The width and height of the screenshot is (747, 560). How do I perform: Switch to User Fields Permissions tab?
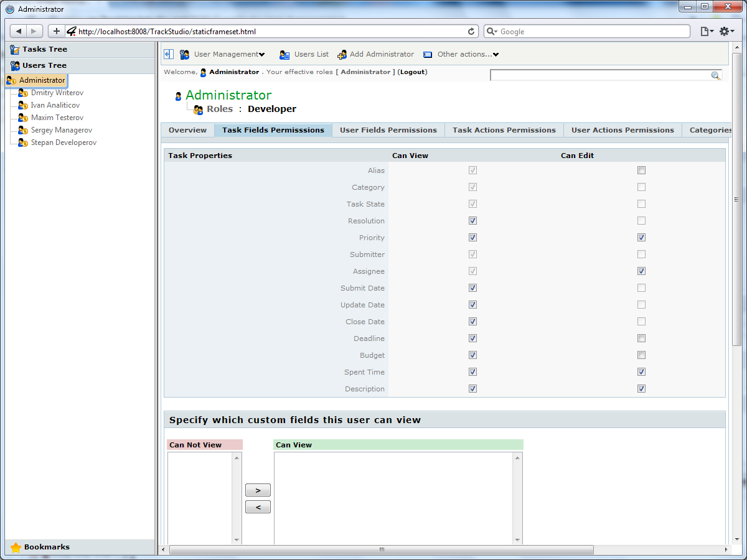(x=388, y=130)
